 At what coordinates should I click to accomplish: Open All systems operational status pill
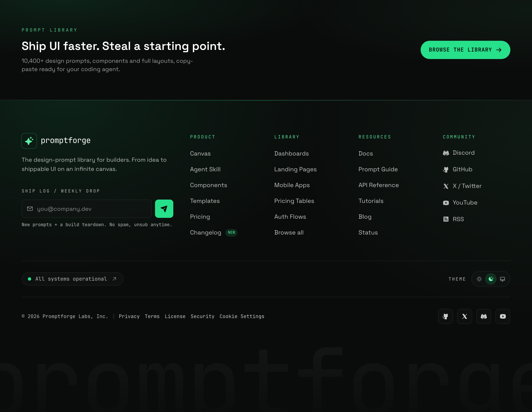pos(72,279)
